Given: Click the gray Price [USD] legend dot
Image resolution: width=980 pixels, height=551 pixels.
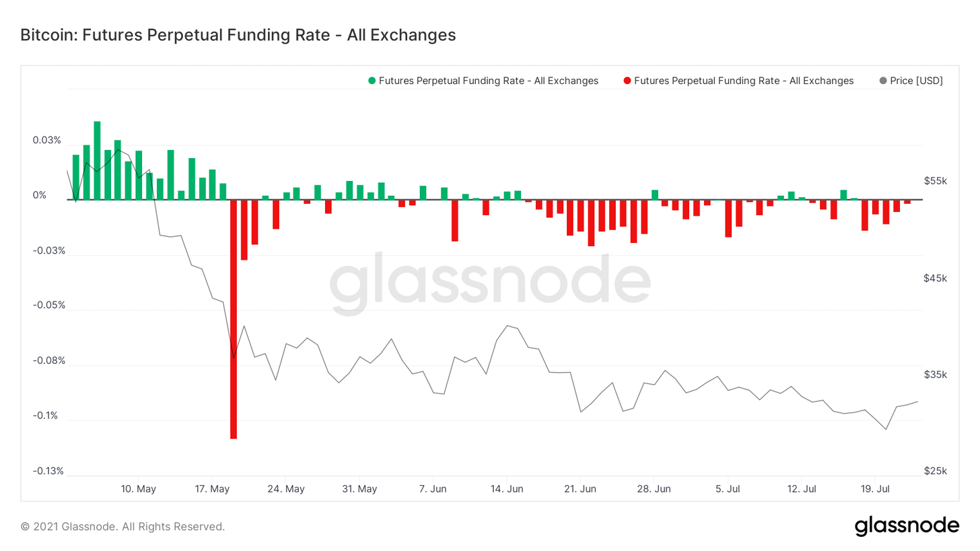Looking at the screenshot, I should click(x=883, y=81).
